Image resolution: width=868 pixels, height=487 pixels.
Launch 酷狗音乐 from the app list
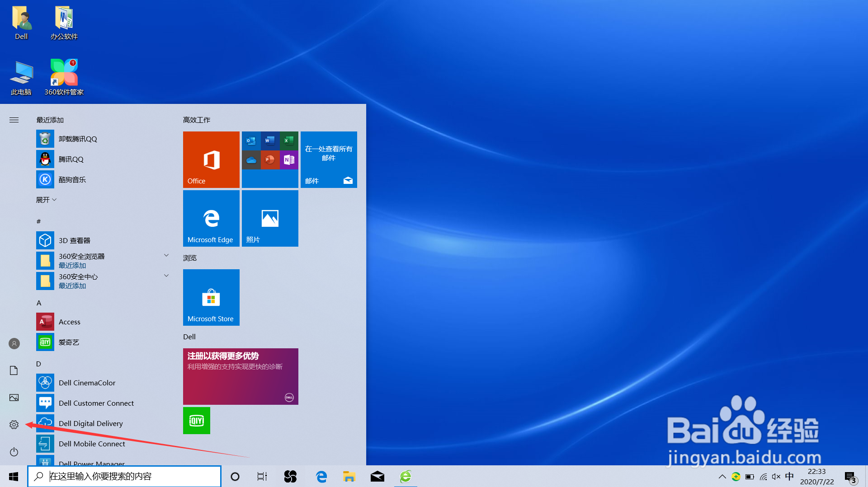pyautogui.click(x=104, y=180)
